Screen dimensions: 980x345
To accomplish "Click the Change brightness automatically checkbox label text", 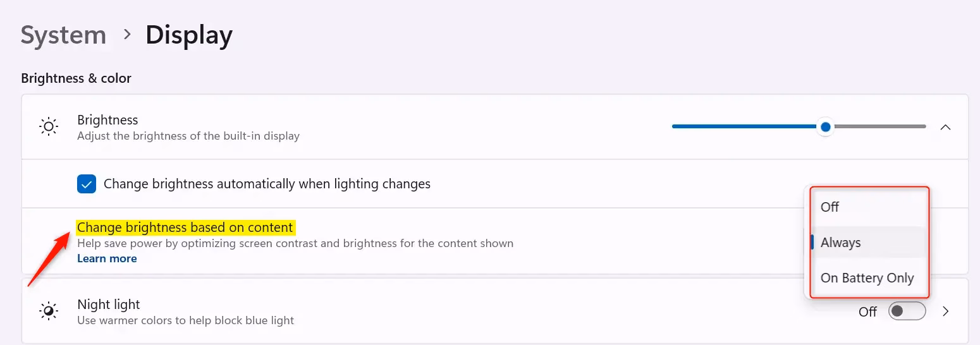I will (267, 184).
